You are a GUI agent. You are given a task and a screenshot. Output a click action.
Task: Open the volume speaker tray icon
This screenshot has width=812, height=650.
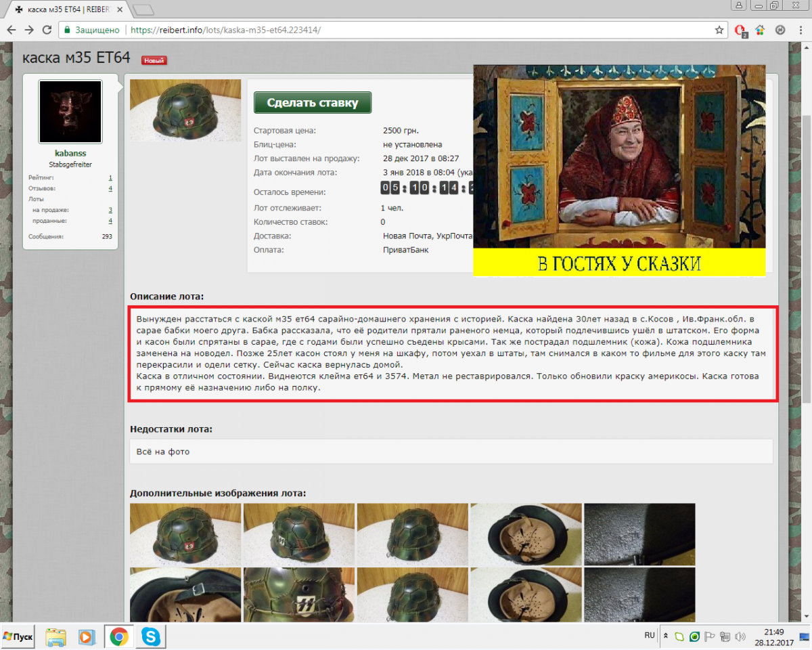[740, 637]
